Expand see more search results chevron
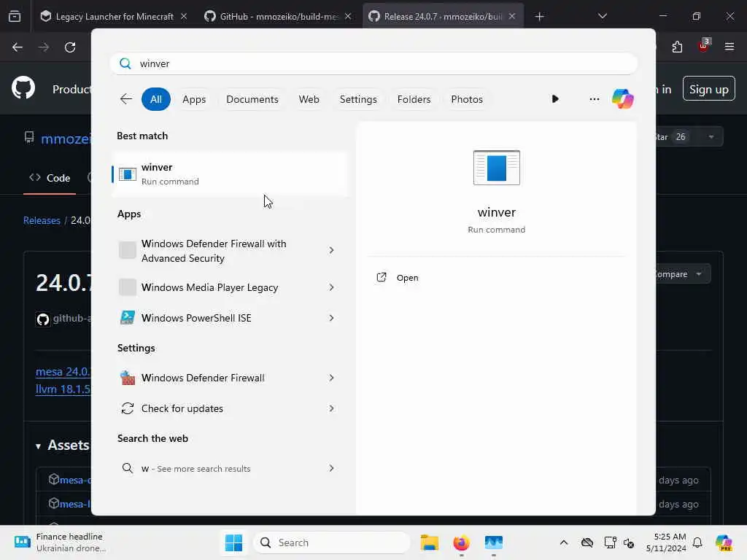The image size is (747, 560). point(332,468)
